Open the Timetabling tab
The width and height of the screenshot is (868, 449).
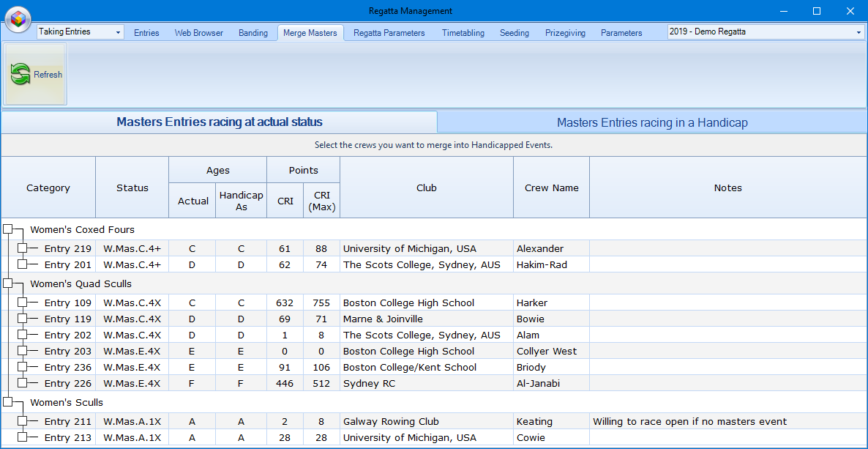(463, 32)
